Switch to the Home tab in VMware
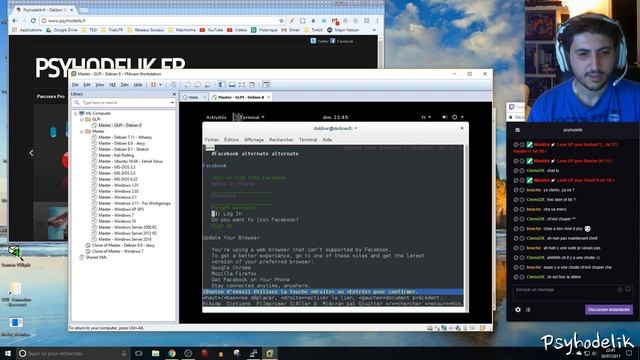 (x=193, y=97)
